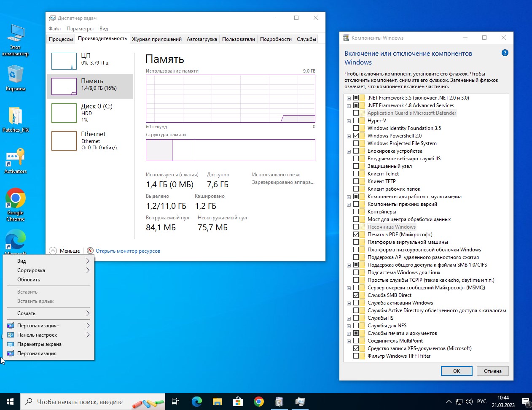This screenshot has width=532, height=410.
Task: Switch to the Процессы tab
Action: coord(61,39)
